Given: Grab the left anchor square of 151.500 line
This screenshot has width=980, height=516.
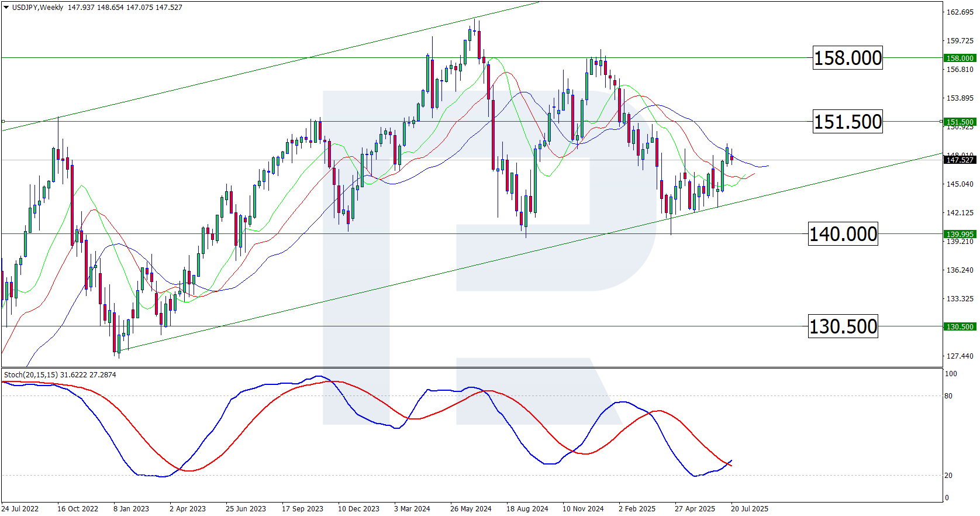Looking at the screenshot, I should tap(3, 122).
